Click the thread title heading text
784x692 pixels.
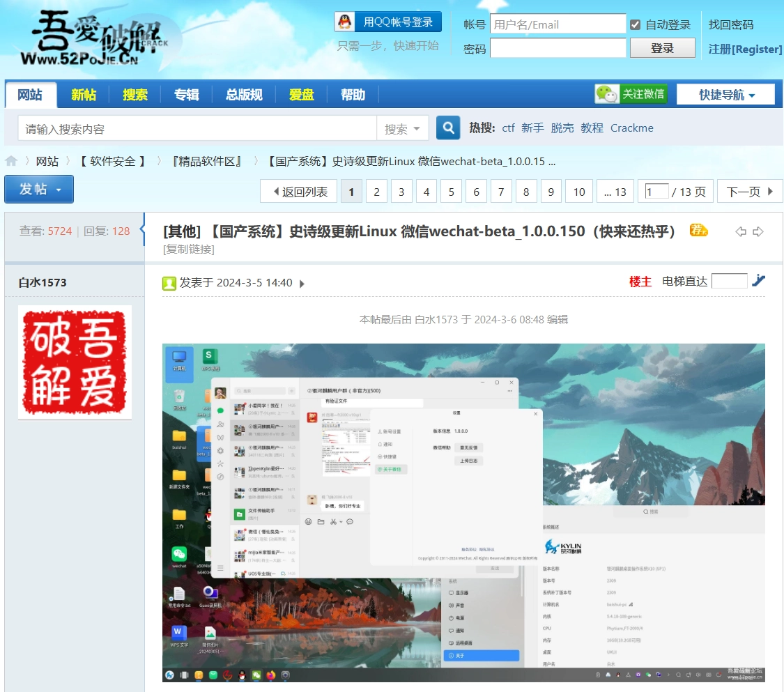[x=442, y=231]
